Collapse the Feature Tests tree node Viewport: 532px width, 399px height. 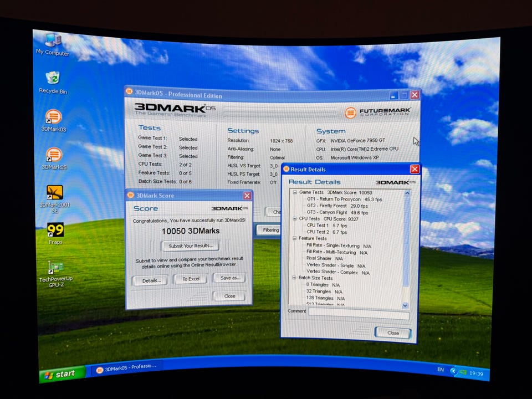point(294,238)
